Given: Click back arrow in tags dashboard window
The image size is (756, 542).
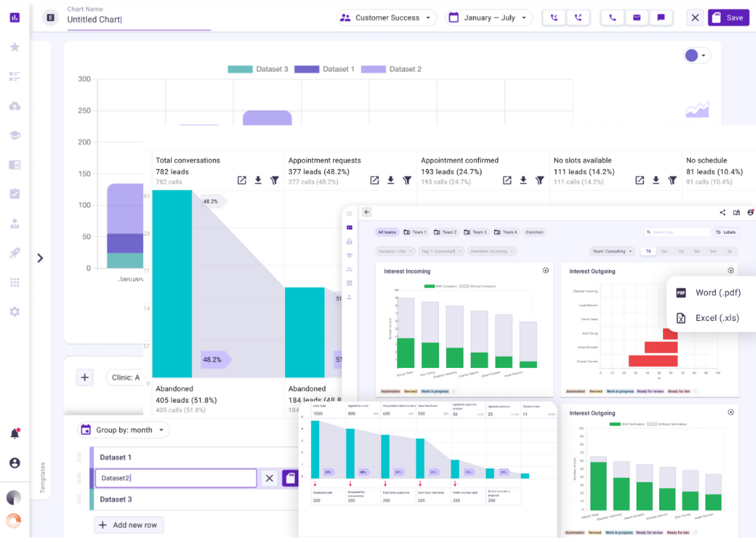Looking at the screenshot, I should [x=367, y=212].
